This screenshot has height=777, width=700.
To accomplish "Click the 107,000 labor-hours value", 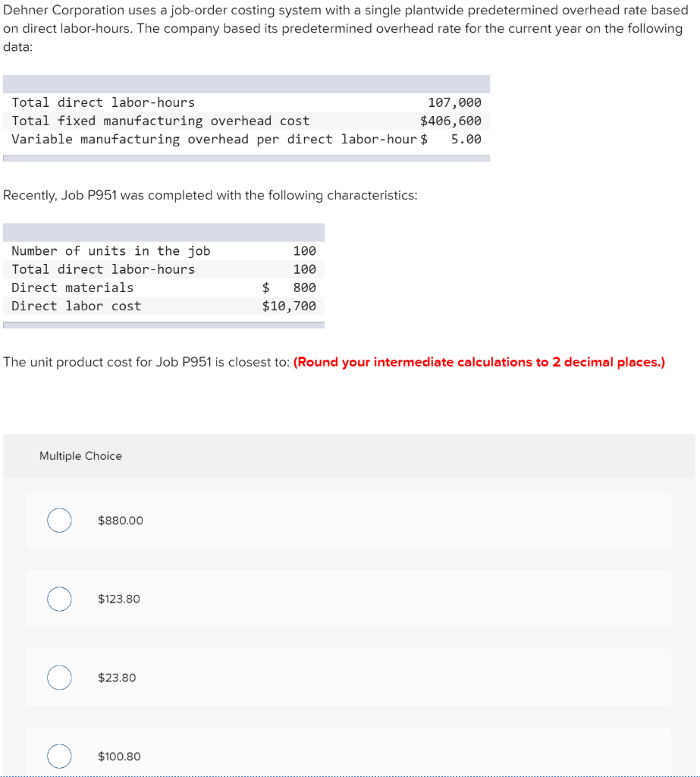I will point(455,102).
